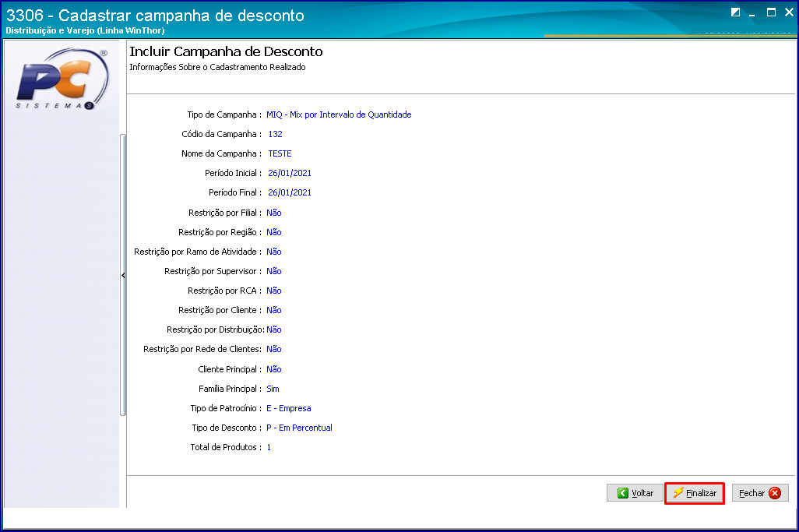This screenshot has width=799, height=532.
Task: Click the Família Principal value Sim
Action: (x=273, y=389)
